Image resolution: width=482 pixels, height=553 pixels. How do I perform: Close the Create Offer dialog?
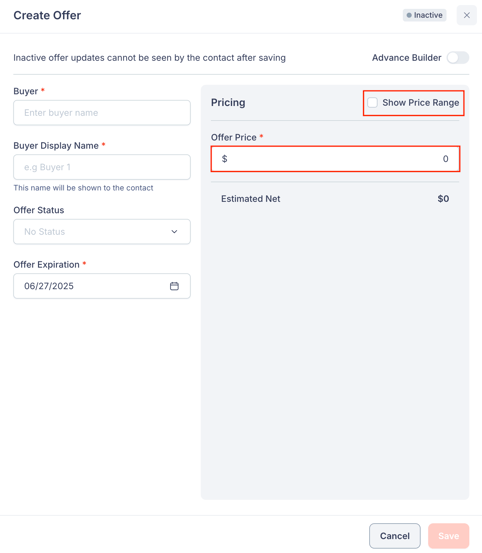(x=466, y=15)
